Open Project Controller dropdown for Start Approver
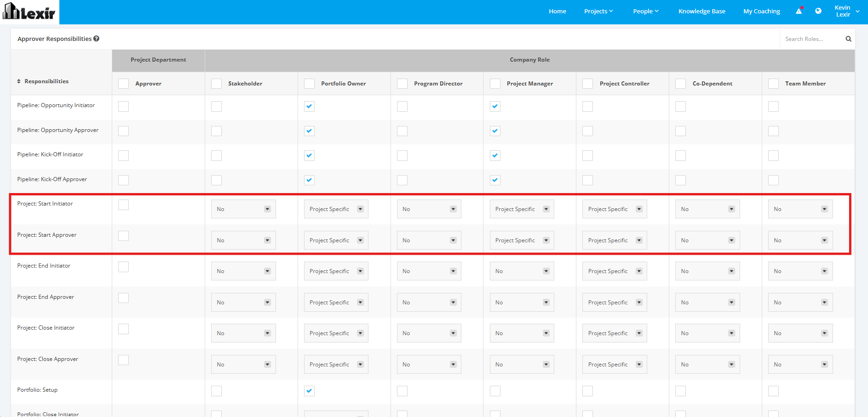Viewport: 868px width, 417px height. [x=615, y=240]
